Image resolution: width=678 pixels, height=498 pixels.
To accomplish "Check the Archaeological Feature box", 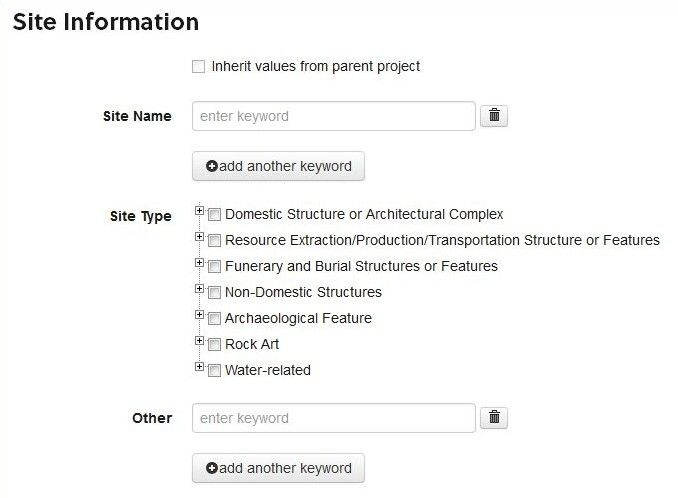I will pyautogui.click(x=214, y=319).
